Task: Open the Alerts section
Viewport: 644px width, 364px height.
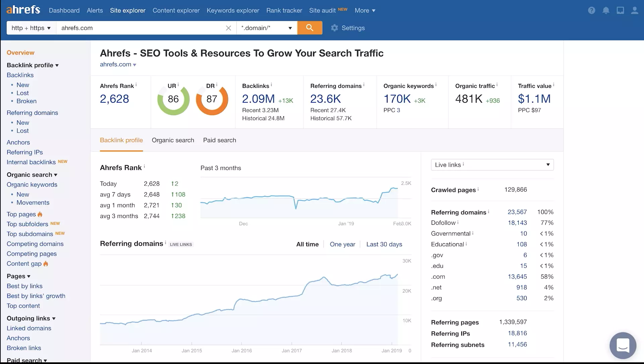Action: 94,10
